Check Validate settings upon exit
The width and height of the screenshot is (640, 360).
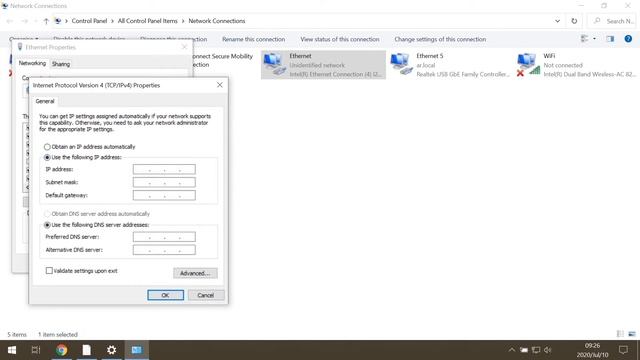82,271
